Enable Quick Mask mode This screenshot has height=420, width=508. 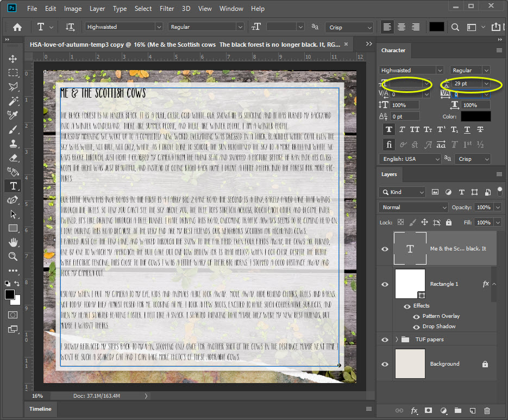(13, 315)
